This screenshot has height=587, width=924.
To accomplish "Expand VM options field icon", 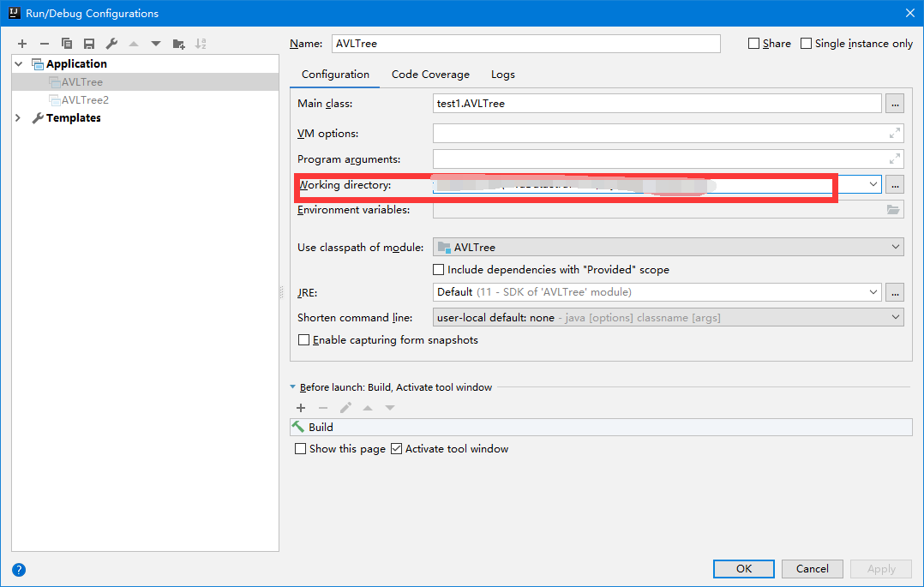I will click(x=895, y=133).
